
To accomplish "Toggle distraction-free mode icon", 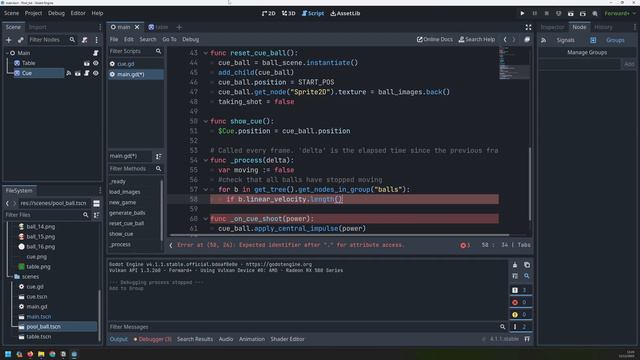I will click(x=528, y=27).
